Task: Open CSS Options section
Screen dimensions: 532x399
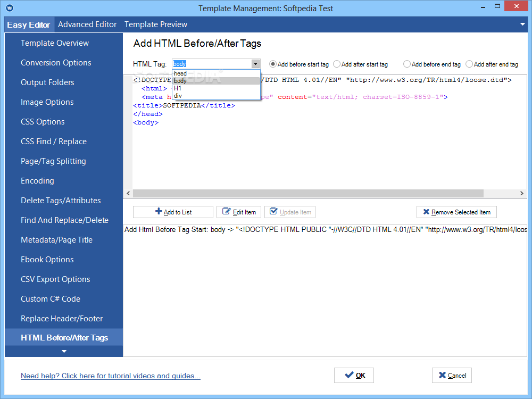Action: click(64, 122)
